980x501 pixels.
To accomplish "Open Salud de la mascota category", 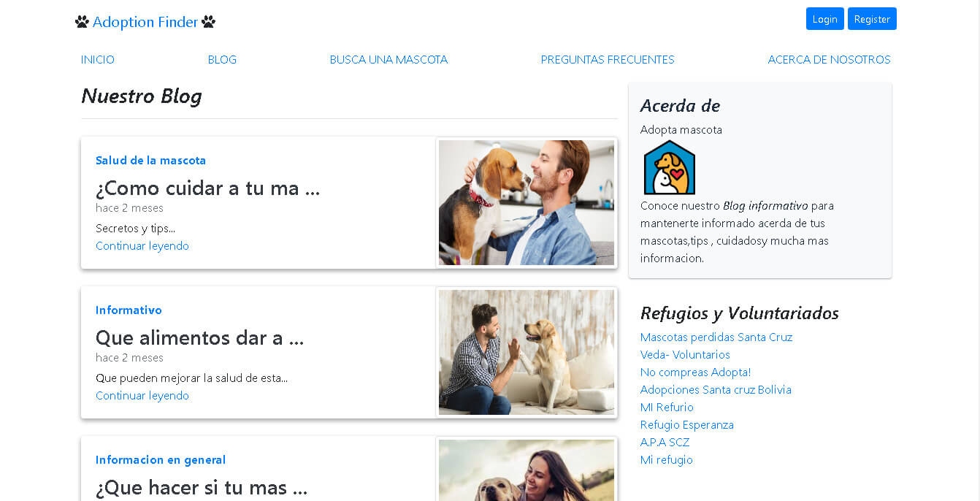I will coord(151,161).
